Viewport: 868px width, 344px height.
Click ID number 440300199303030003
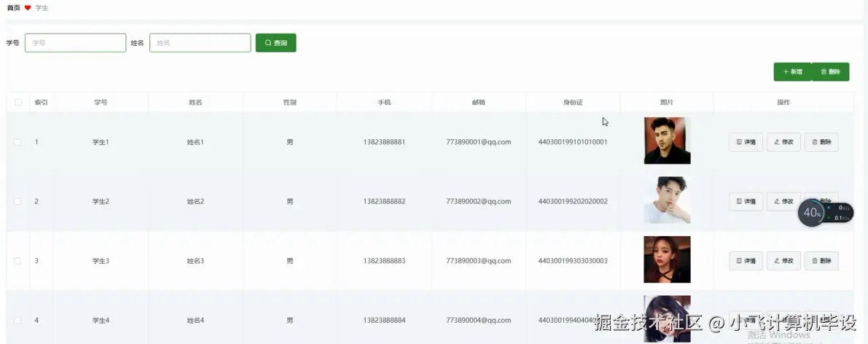click(x=573, y=261)
